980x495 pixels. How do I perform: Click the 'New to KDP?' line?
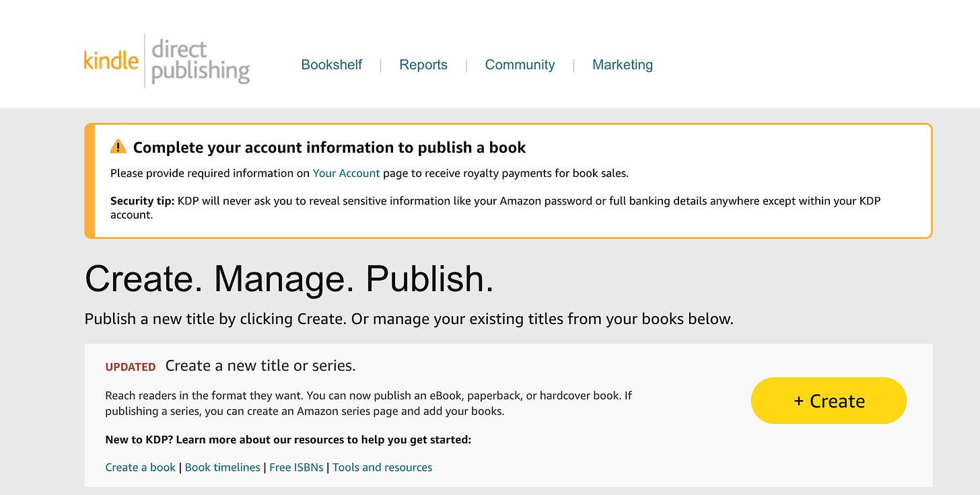click(x=289, y=440)
